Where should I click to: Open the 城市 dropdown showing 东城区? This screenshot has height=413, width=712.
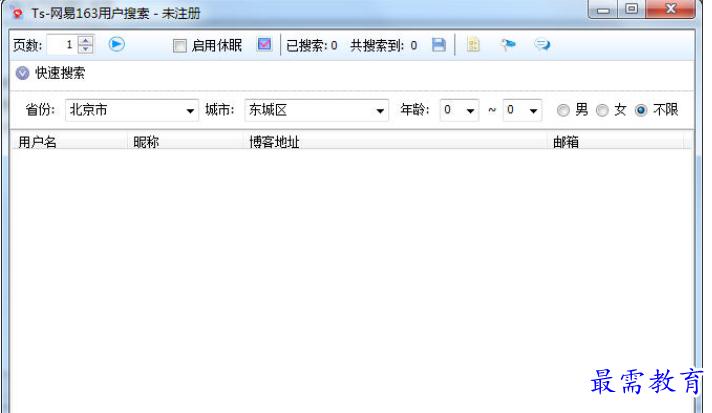(x=316, y=110)
